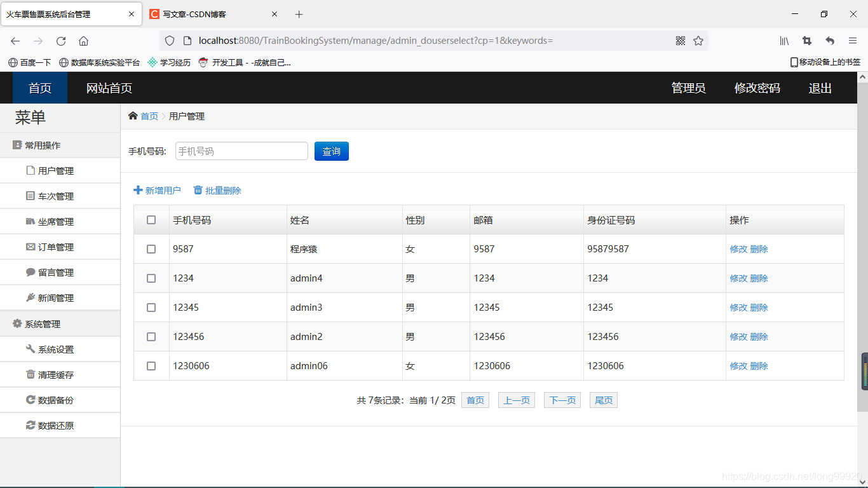Open the 百度一下 bookmark
The height and width of the screenshot is (488, 868).
29,62
